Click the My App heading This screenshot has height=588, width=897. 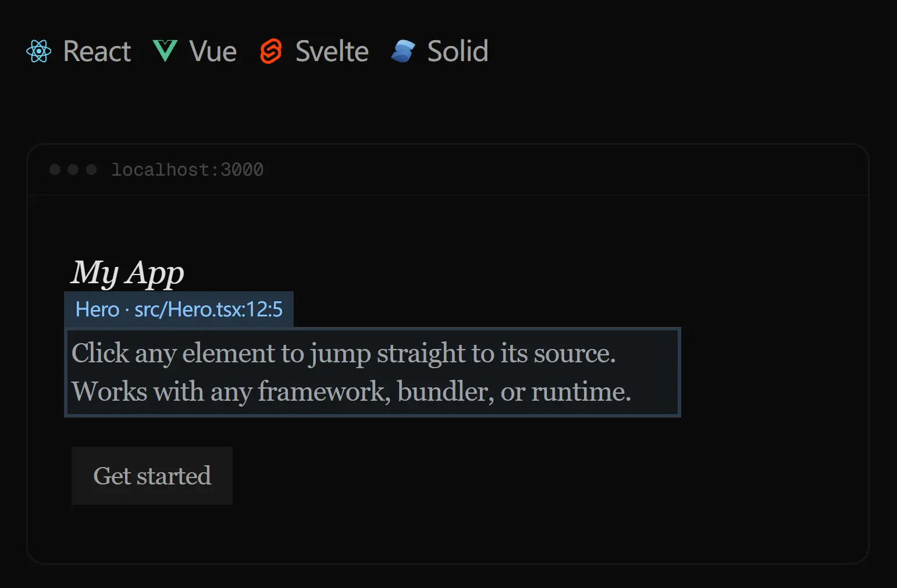point(127,272)
